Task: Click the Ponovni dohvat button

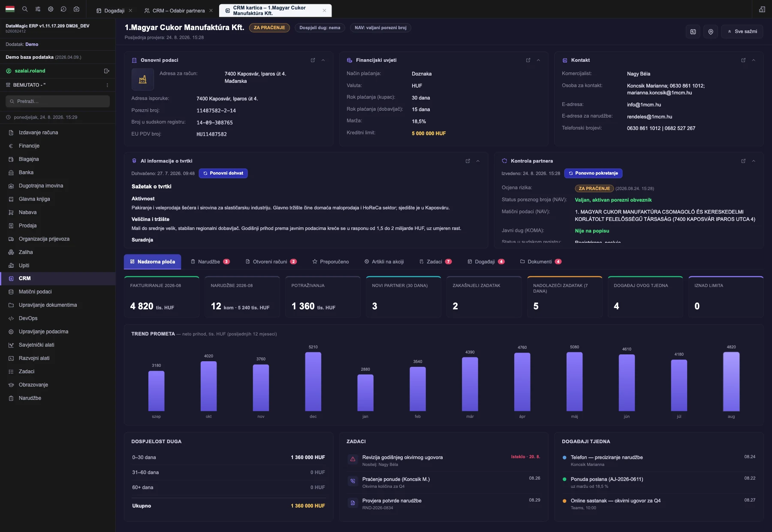Action: 223,173
